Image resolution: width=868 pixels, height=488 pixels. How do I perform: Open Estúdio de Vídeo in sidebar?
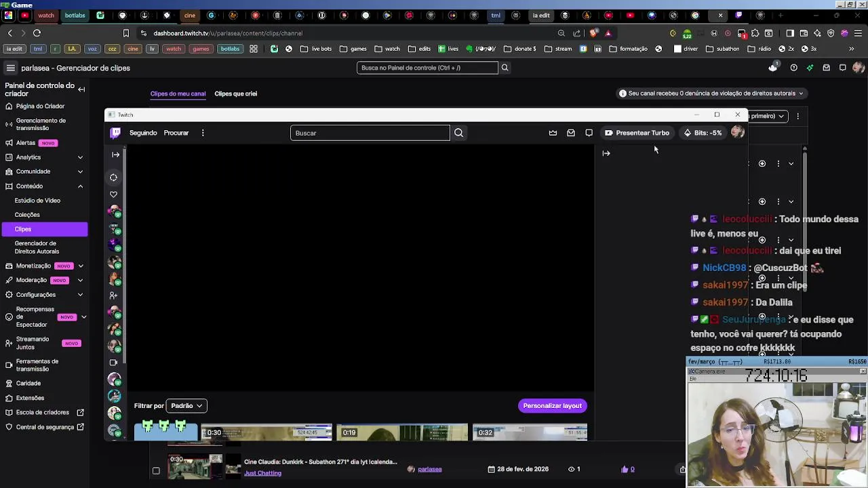pos(37,201)
